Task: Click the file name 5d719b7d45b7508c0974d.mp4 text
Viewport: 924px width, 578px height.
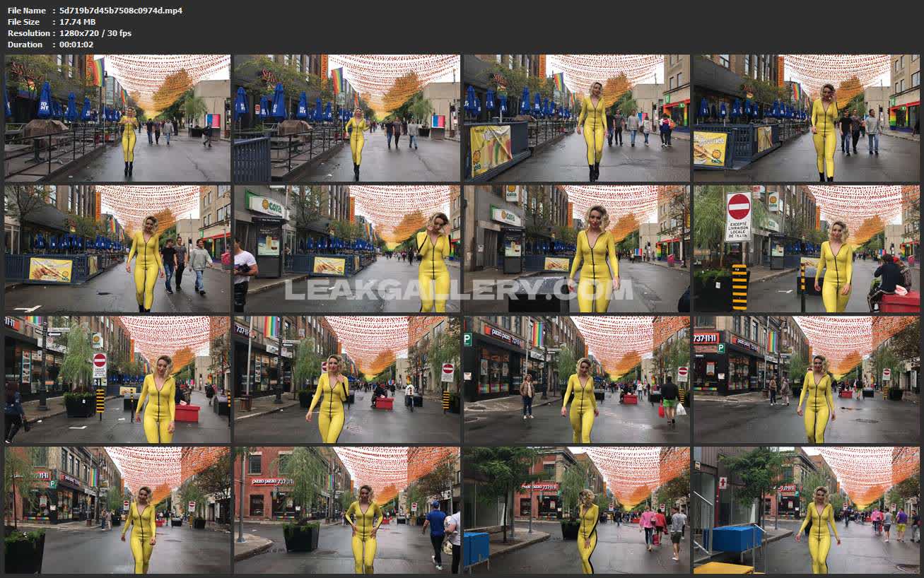Action: [x=120, y=11]
